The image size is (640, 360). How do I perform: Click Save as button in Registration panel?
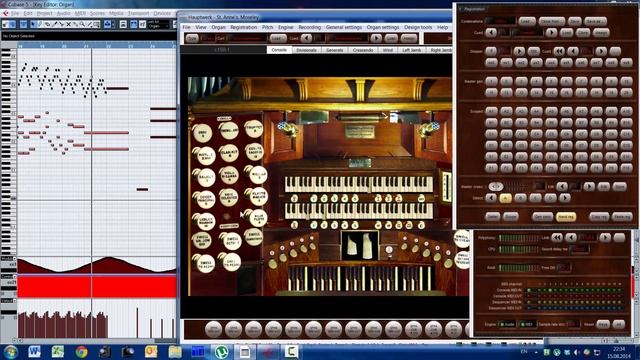coord(596,21)
